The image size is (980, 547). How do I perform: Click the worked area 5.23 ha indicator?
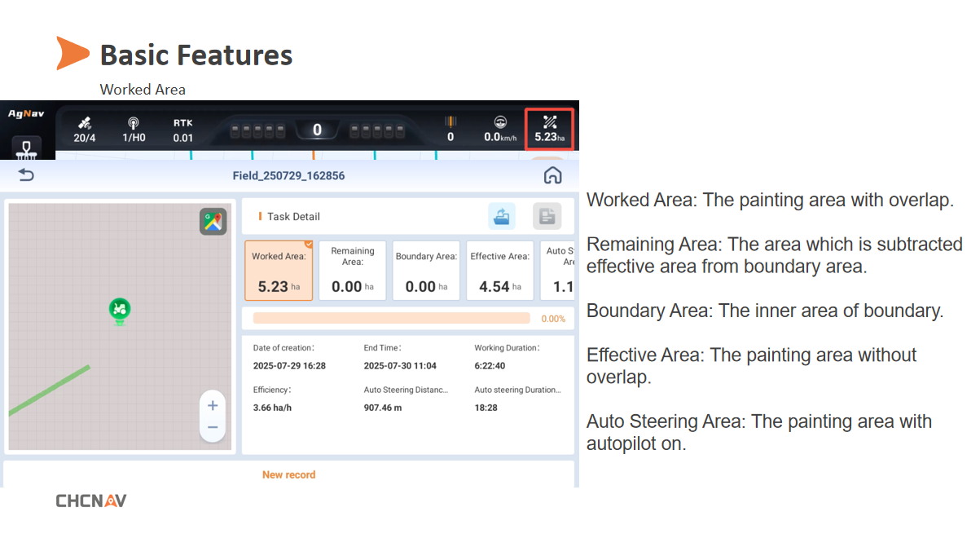(549, 129)
